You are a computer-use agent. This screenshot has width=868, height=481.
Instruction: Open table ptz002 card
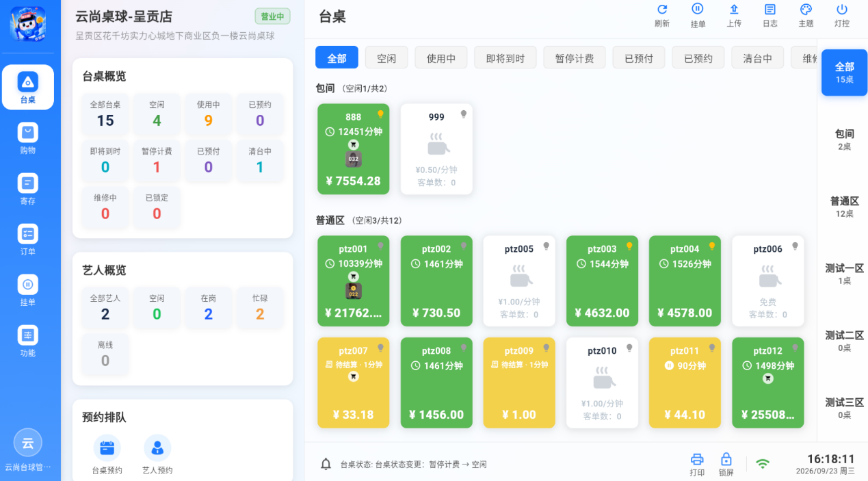coord(436,281)
